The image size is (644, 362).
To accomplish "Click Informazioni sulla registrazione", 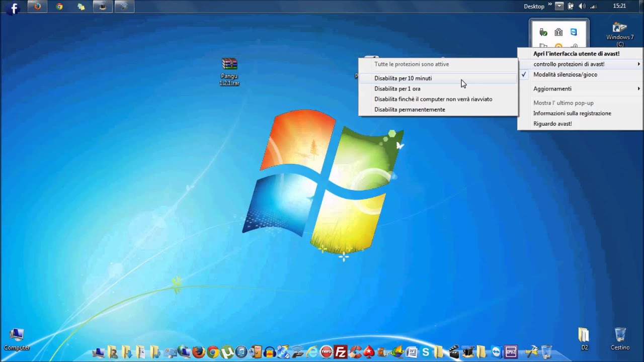I will (x=581, y=113).
